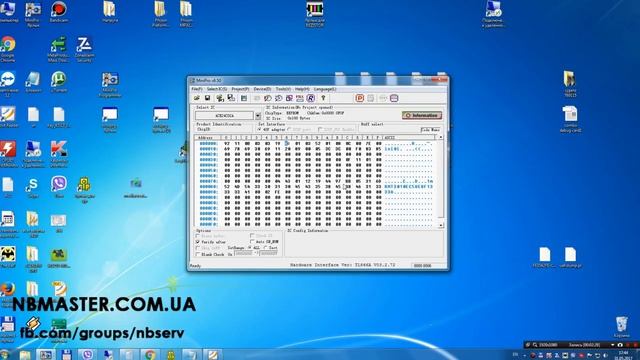Open the Viber desktop icon
Viewport: 640px width, 360px height.
coord(59,187)
